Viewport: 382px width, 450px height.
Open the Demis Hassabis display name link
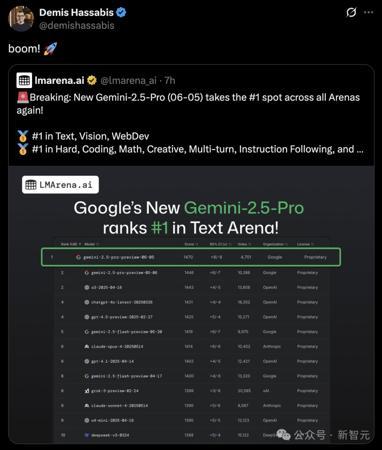click(76, 12)
